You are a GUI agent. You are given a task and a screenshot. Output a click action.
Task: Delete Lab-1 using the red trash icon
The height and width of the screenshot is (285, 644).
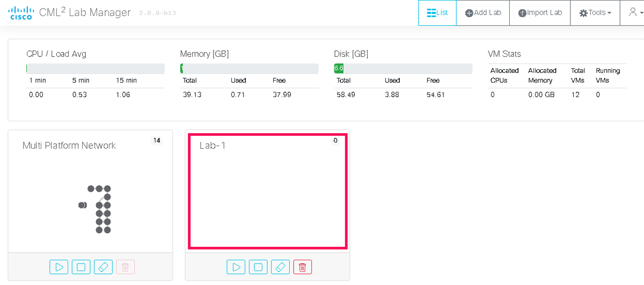(x=302, y=267)
